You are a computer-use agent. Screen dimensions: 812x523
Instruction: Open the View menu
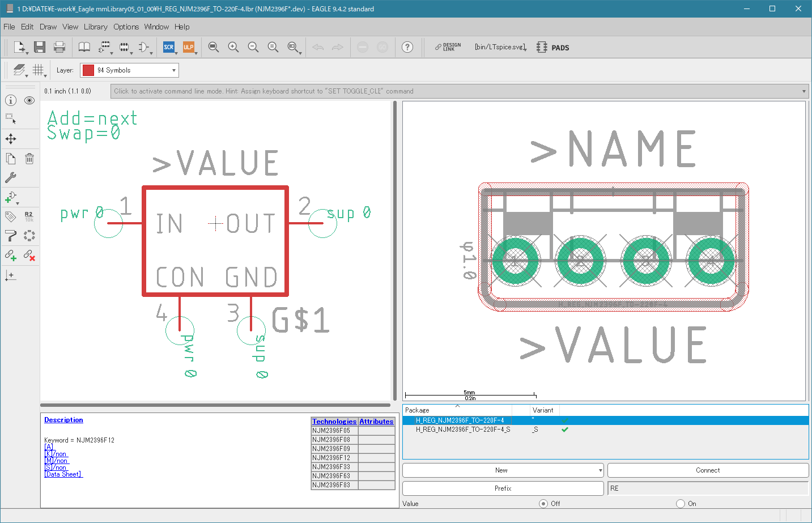(70, 27)
